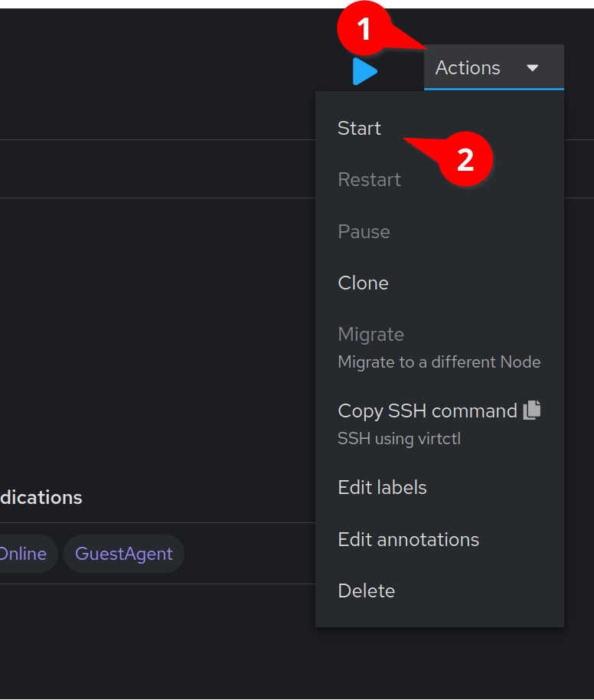Select Start from the Actions menu
This screenshot has width=594, height=700.
pos(360,129)
